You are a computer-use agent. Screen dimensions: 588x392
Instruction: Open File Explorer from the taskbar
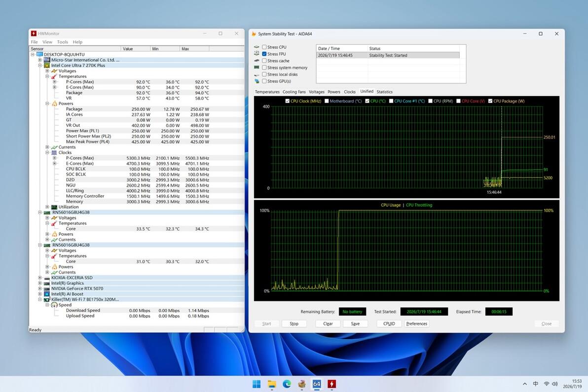(x=271, y=384)
